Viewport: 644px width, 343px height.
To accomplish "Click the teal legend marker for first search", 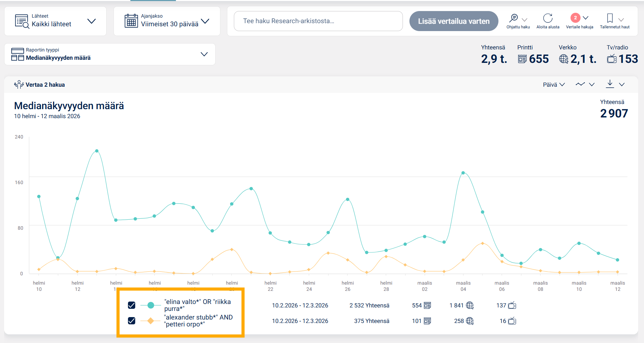I will (151, 305).
